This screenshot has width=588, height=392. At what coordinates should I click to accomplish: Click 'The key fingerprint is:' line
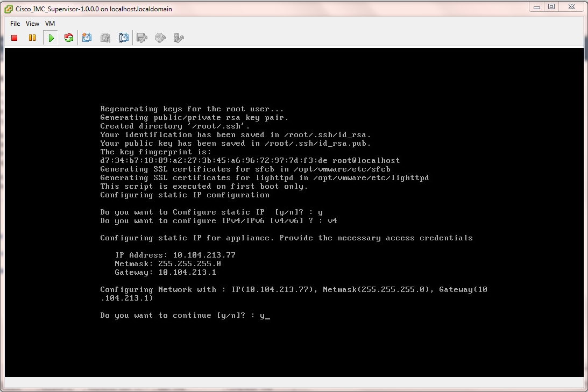click(155, 152)
